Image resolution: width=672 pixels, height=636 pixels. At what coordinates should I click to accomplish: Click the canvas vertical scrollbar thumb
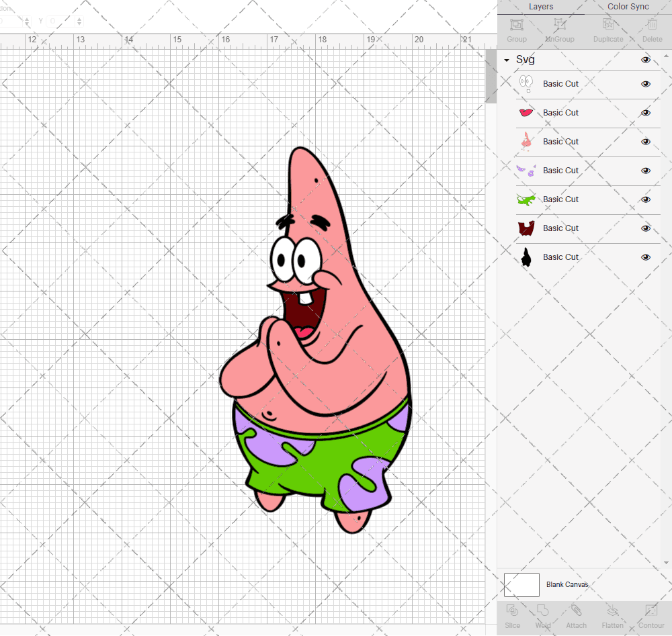click(491, 77)
